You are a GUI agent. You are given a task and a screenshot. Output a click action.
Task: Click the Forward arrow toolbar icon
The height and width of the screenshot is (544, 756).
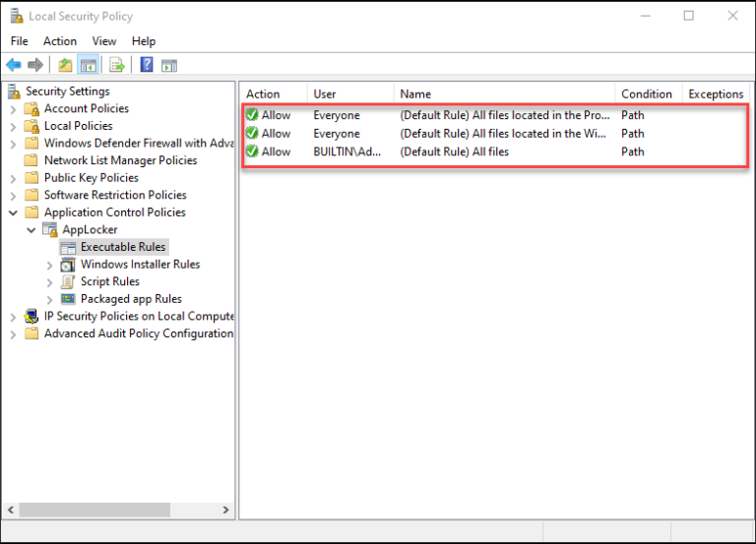pyautogui.click(x=35, y=65)
